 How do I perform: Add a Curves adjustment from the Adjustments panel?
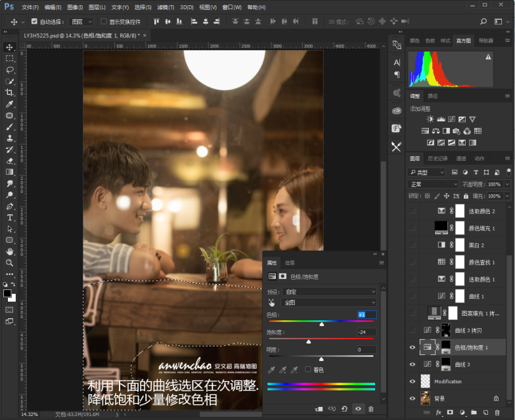tap(452, 119)
